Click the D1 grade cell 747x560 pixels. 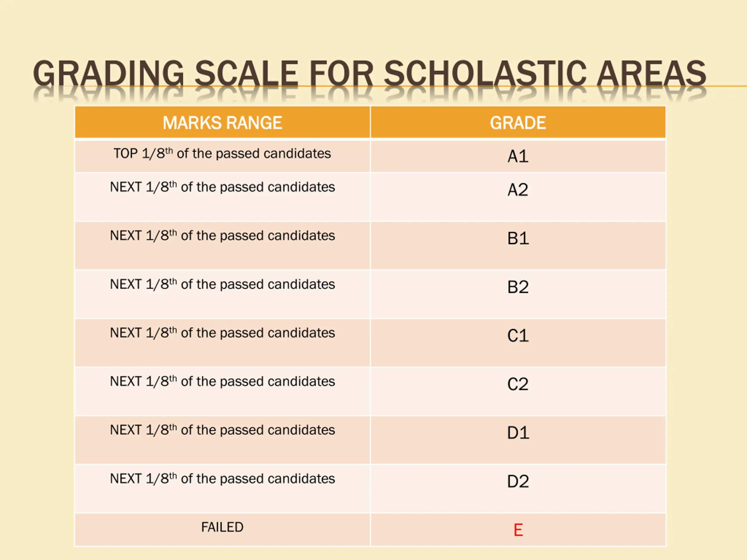click(x=518, y=440)
